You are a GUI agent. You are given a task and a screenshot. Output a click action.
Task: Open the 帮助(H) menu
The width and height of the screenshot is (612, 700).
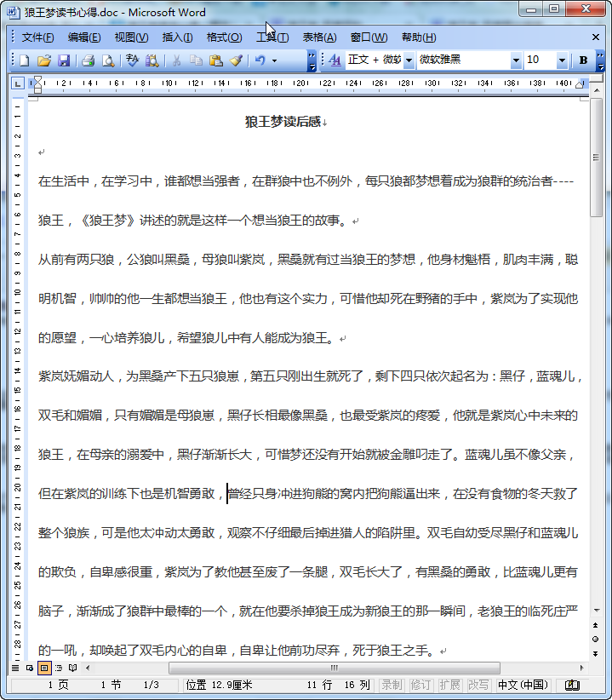click(419, 37)
